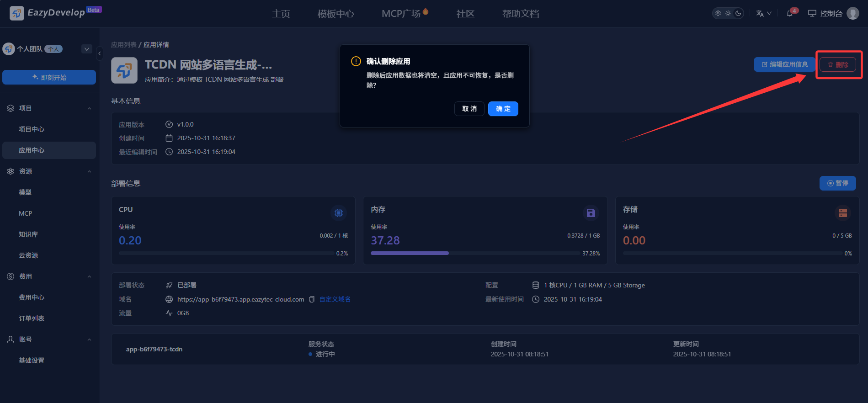Collapse the 资源 sidebar section
868x403 pixels.
90,171
